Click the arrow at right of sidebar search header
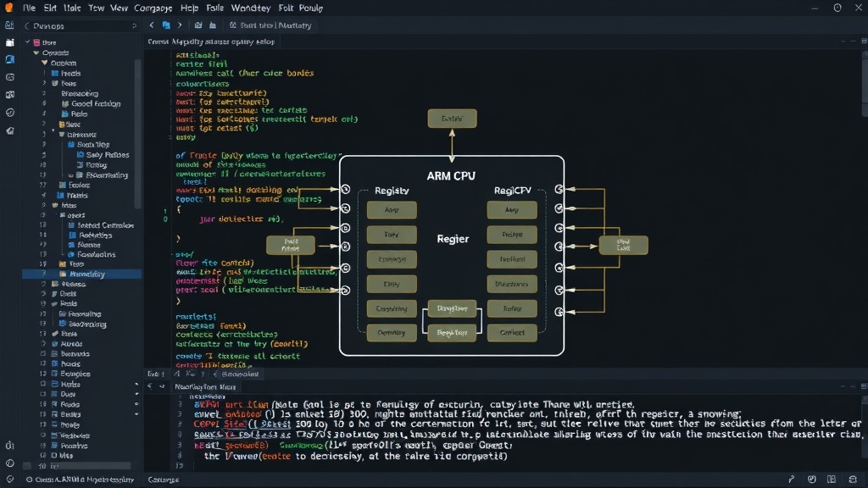 [134, 25]
